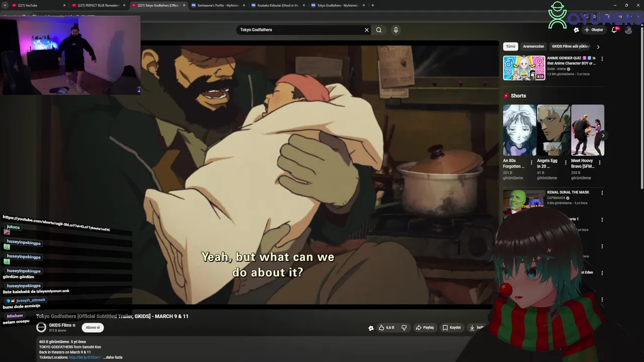Image resolution: width=644 pixels, height=362 pixels.
Task: Start voice search with microphone icon
Action: point(396,30)
